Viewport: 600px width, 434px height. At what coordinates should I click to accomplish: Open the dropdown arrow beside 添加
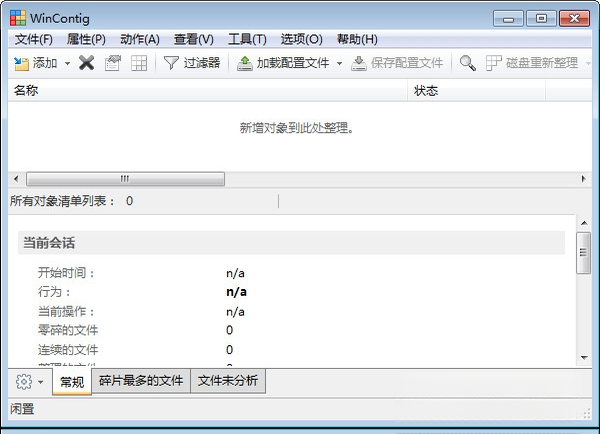pyautogui.click(x=67, y=63)
